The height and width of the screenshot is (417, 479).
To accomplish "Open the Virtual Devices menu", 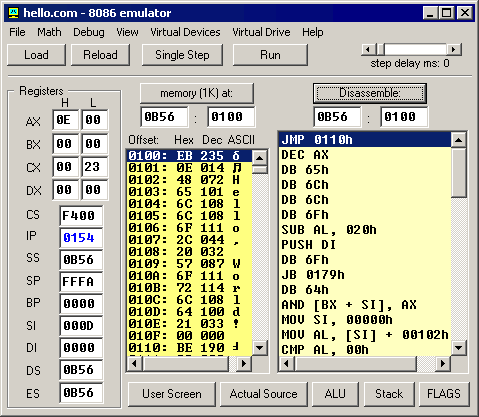I will tap(185, 32).
